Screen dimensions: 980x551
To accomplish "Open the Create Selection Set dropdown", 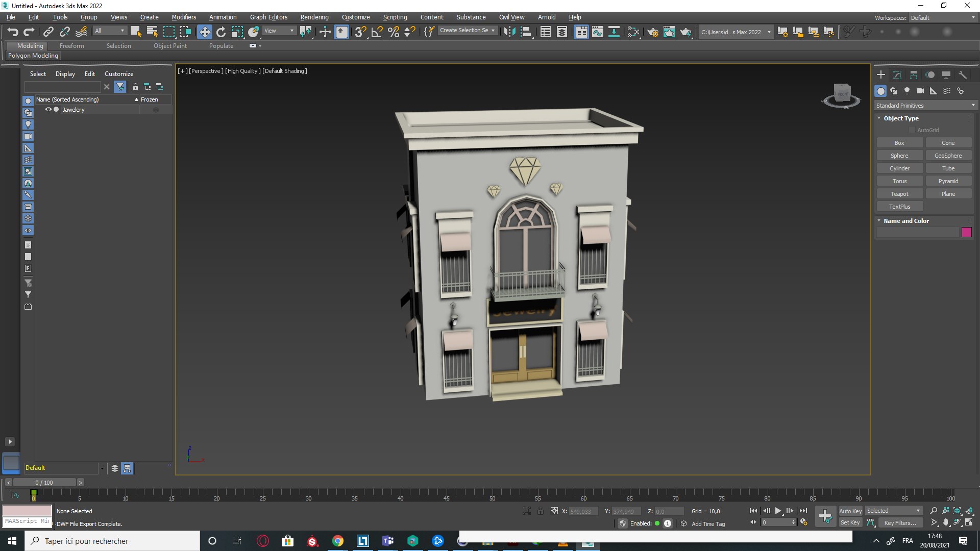I will tap(468, 31).
